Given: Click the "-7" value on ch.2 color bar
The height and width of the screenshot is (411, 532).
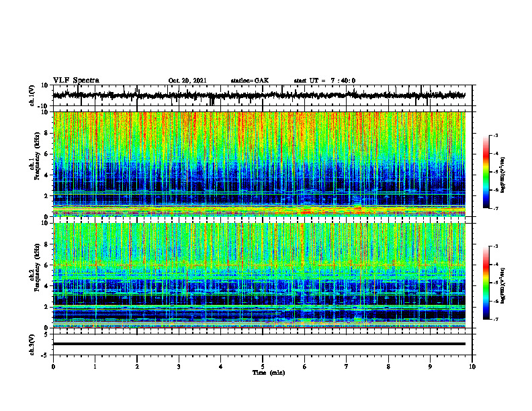Looking at the screenshot, I should click(496, 319).
